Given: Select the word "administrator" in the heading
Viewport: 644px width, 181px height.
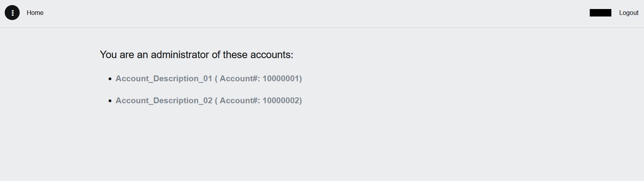Looking at the screenshot, I should [180, 55].
